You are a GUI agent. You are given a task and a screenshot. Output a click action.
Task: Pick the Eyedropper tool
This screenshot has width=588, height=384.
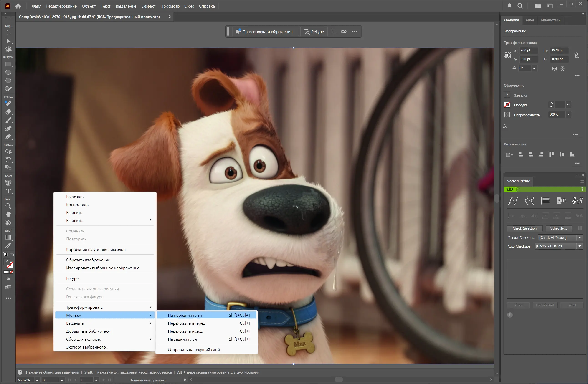pos(8,246)
